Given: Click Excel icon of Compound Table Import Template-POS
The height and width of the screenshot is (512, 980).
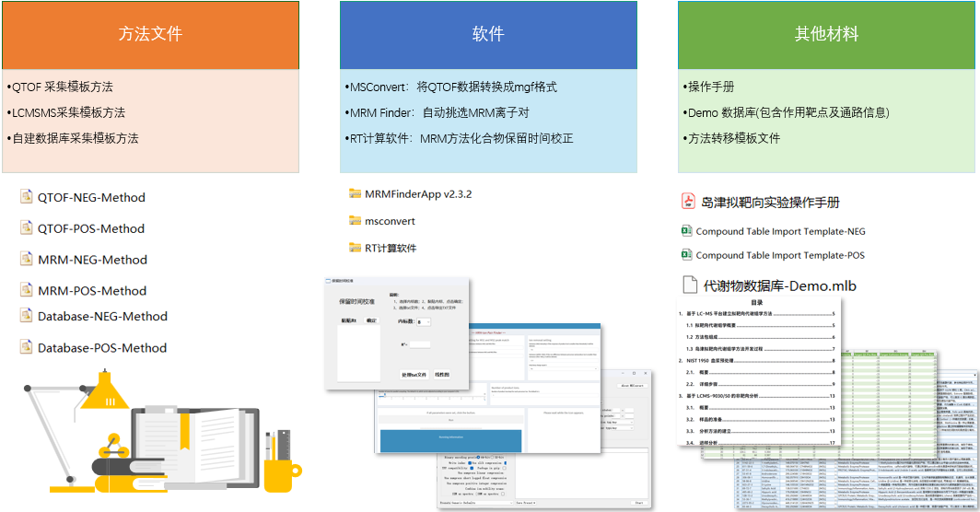Looking at the screenshot, I should click(x=686, y=255).
